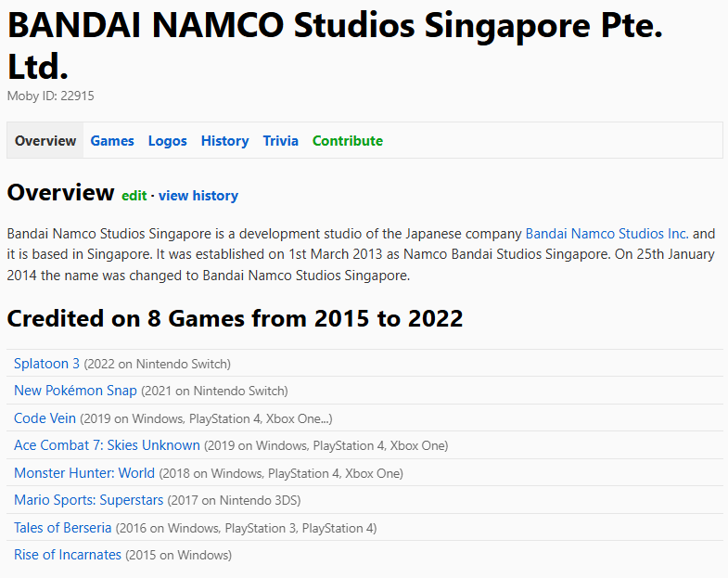Click '(2017 on Nintendo 3DS)' text

point(234,500)
